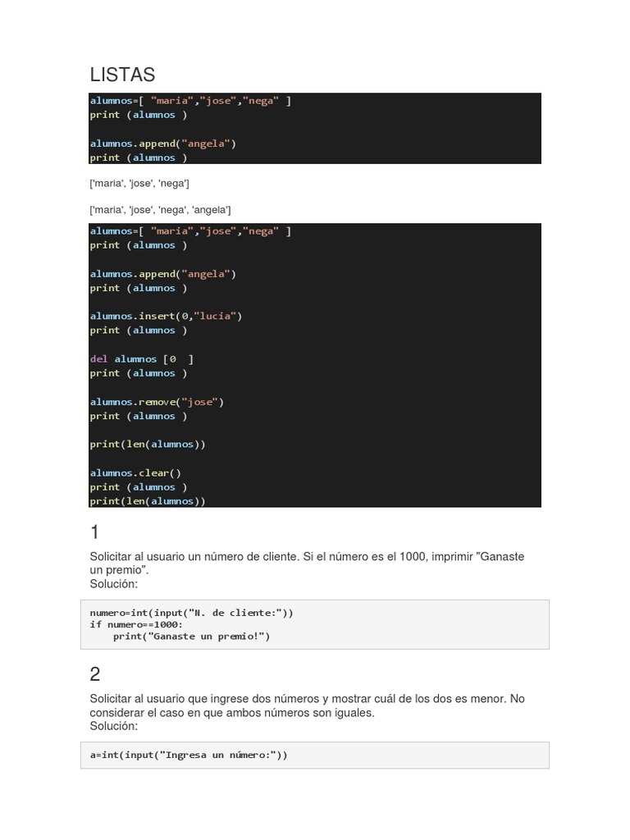Select the output line ending with 'angela'

160,210
